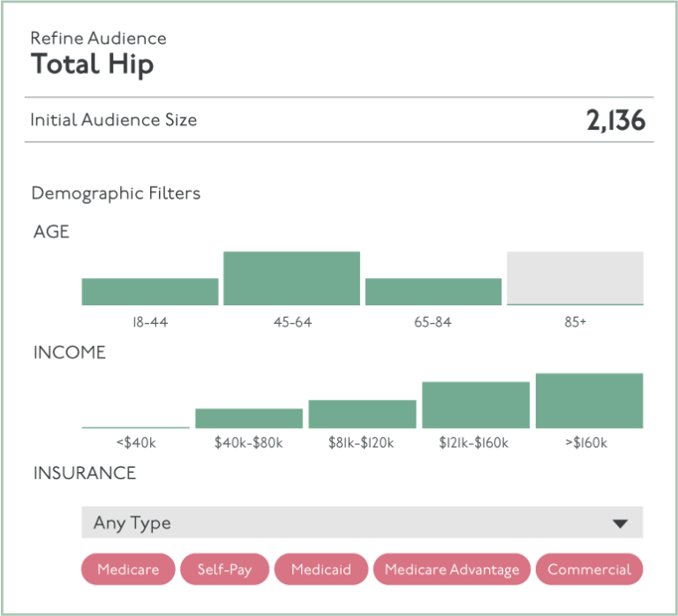
Task: Click the >$160k income bar
Action: (589, 401)
